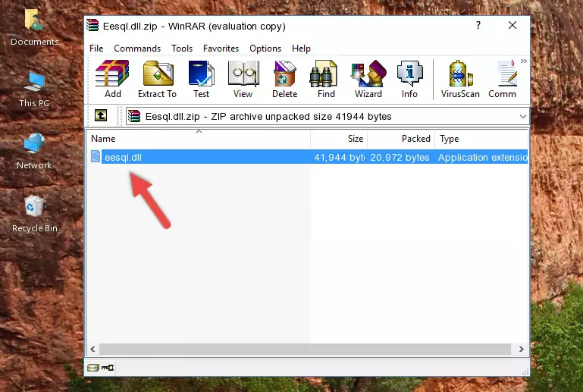
Task: Click the key password icon in status bar
Action: (108, 368)
